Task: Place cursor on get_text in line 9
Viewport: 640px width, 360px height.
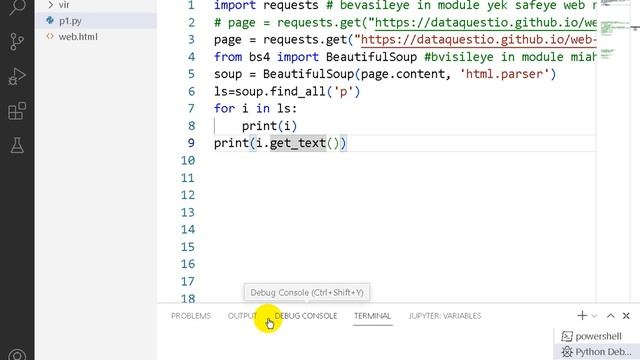Action: pyautogui.click(x=298, y=143)
